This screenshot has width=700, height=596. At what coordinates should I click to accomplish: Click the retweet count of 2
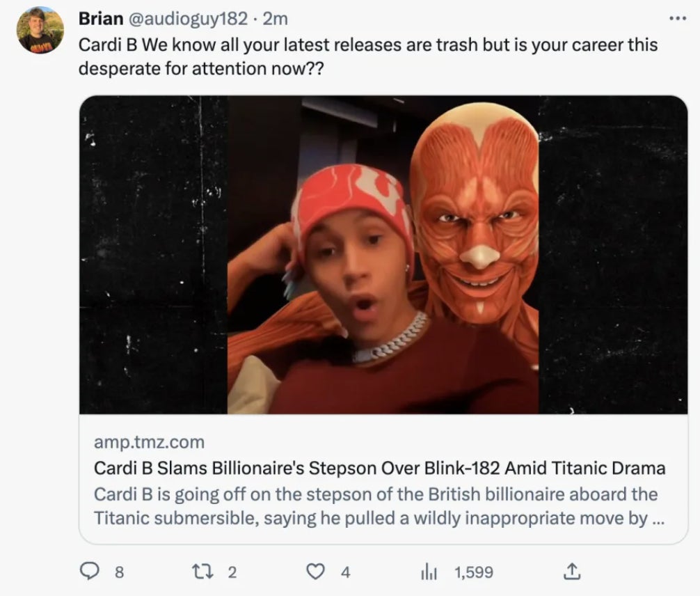(x=232, y=572)
